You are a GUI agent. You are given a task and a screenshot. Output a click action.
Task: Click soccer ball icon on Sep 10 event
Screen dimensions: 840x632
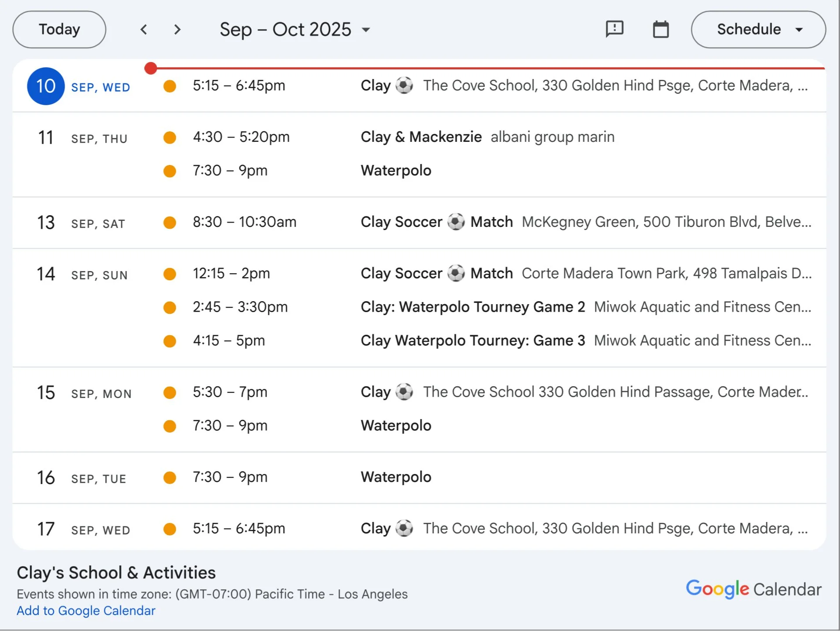pyautogui.click(x=404, y=86)
